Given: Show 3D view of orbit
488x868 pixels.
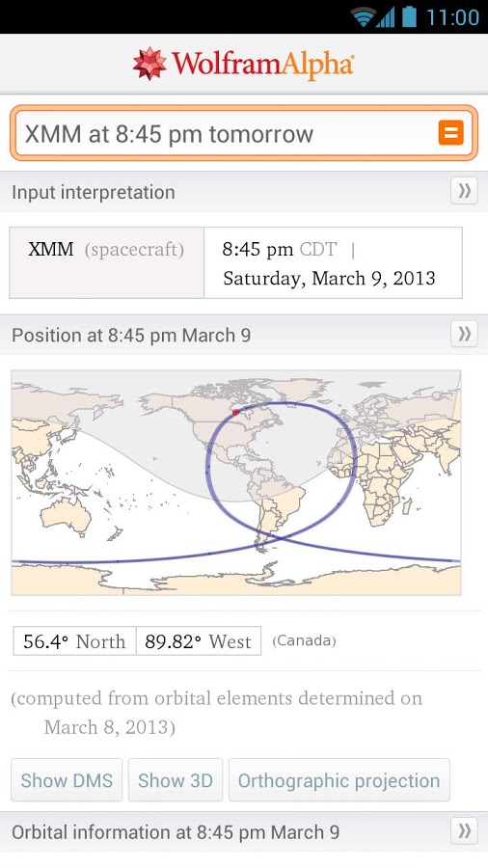Looking at the screenshot, I should [176, 780].
